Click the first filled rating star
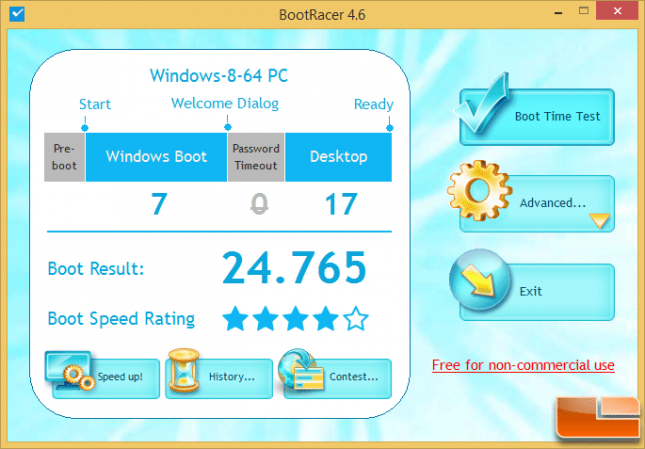This screenshot has width=645, height=449. pos(235,318)
